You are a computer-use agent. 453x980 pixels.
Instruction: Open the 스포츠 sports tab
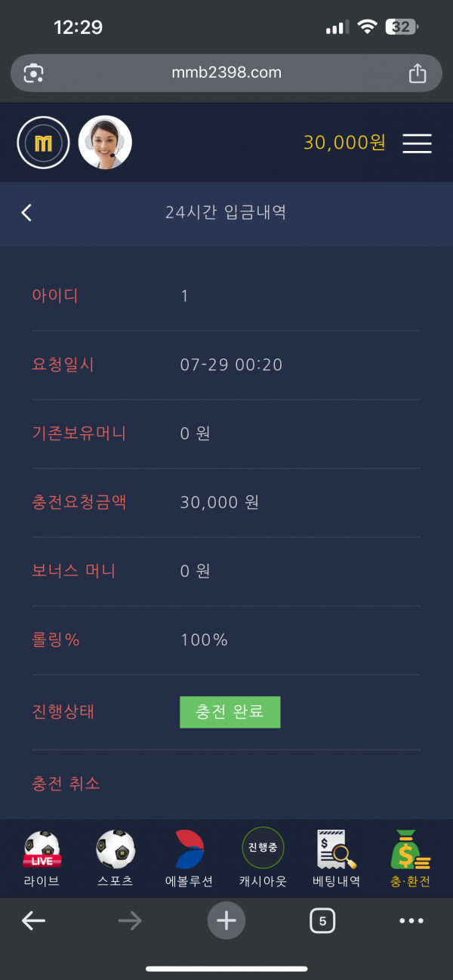pyautogui.click(x=116, y=858)
